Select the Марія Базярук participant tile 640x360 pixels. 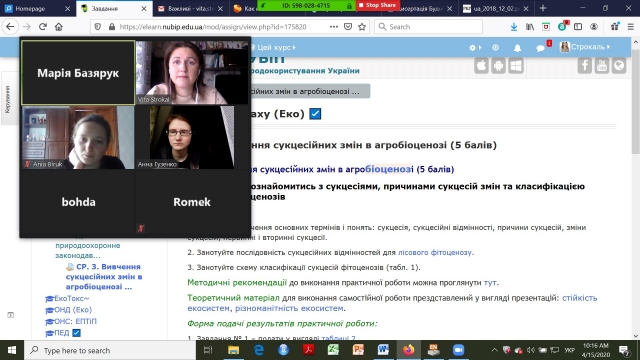(x=78, y=72)
